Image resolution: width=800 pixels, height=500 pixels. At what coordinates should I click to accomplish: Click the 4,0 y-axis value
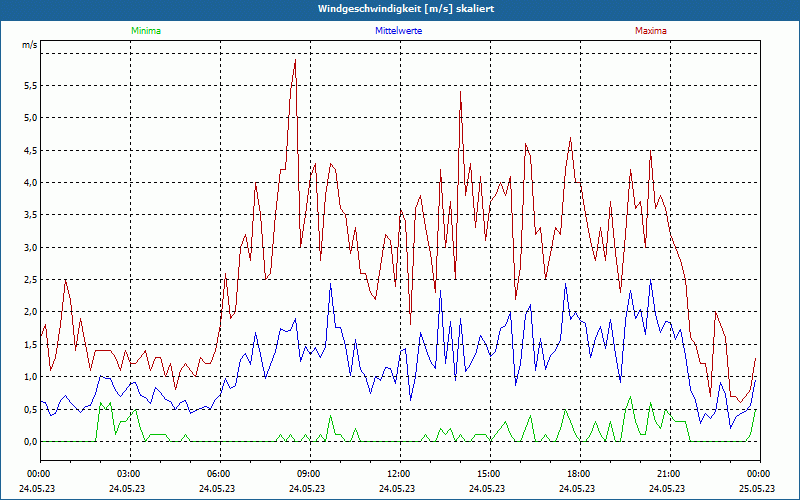[x=31, y=183]
